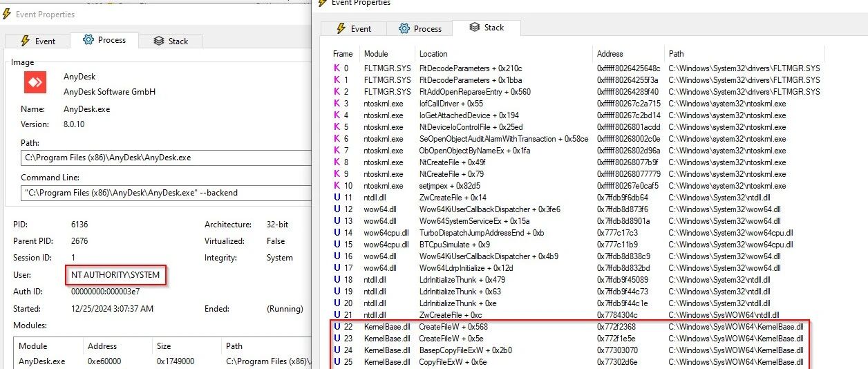This screenshot has height=369, width=868.
Task: Switch to Event tab in left window
Action: click(37, 41)
